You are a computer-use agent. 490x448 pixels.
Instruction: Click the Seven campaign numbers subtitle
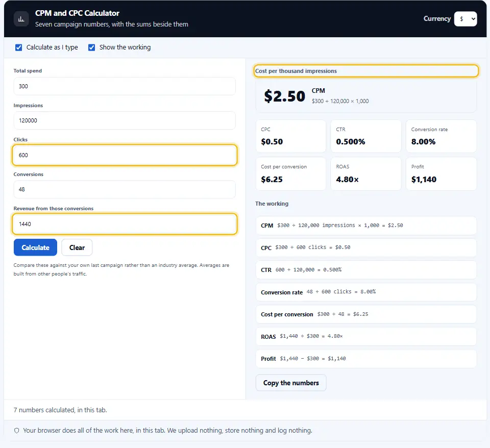pyautogui.click(x=112, y=24)
